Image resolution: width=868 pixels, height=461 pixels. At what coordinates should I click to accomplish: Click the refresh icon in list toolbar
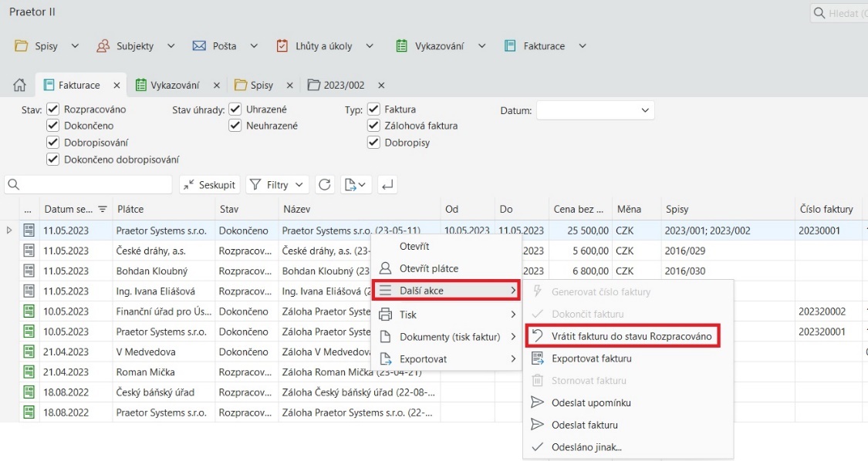point(325,185)
